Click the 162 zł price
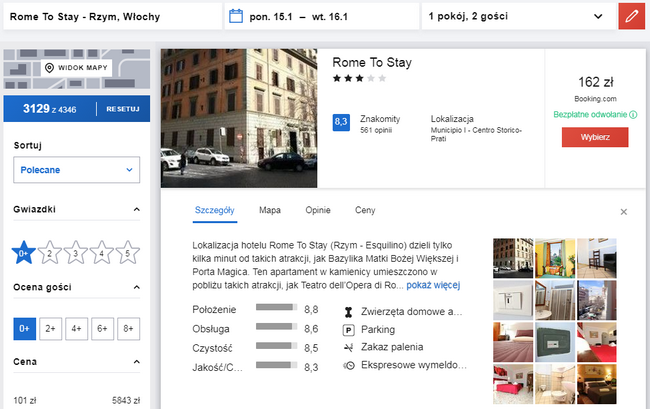Screen dimensions: 650x409 coord(596,82)
